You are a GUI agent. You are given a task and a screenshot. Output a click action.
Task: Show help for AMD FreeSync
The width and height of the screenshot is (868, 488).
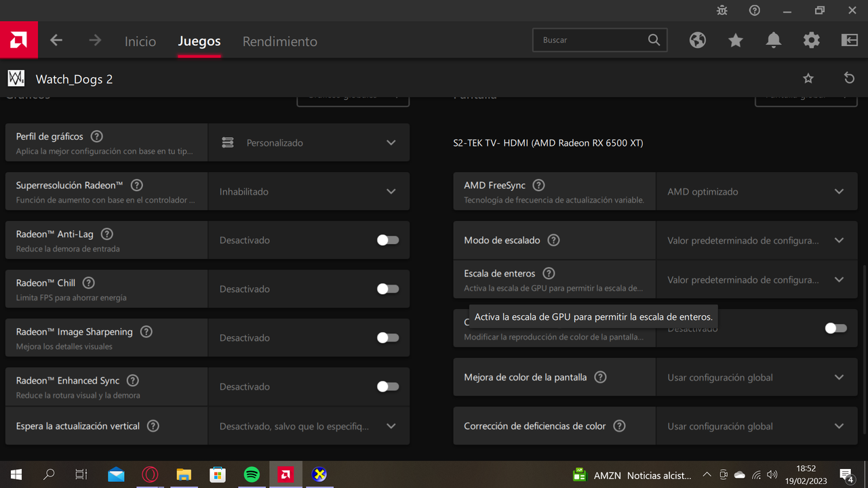(538, 185)
